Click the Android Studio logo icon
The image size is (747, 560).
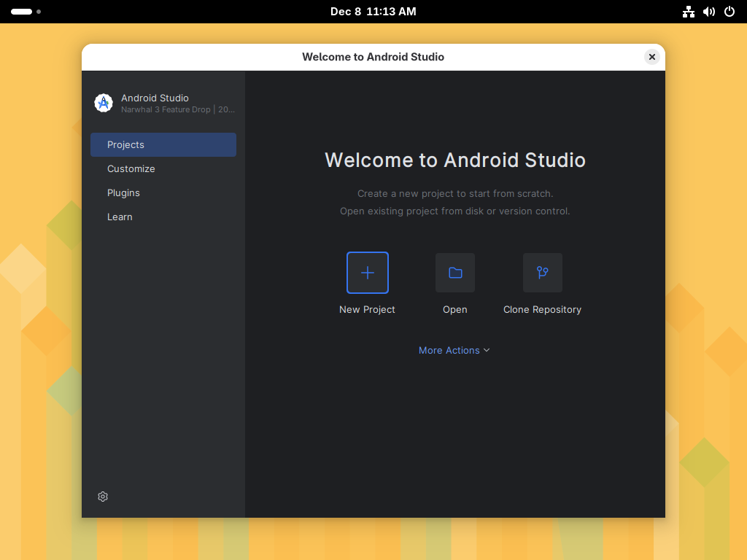[x=104, y=103]
